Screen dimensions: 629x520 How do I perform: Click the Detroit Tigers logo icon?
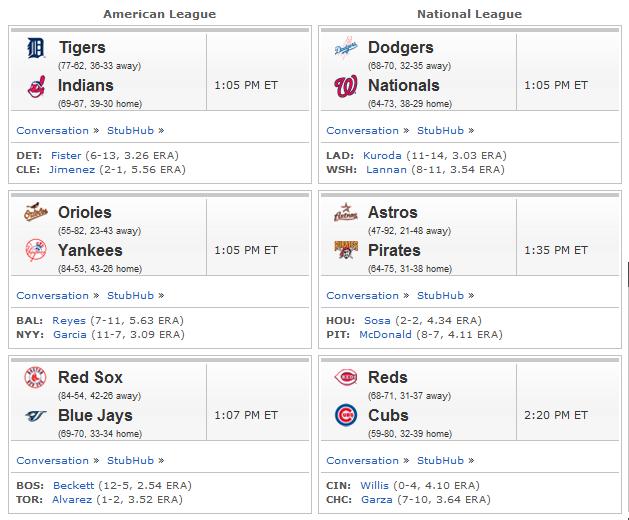[36, 48]
